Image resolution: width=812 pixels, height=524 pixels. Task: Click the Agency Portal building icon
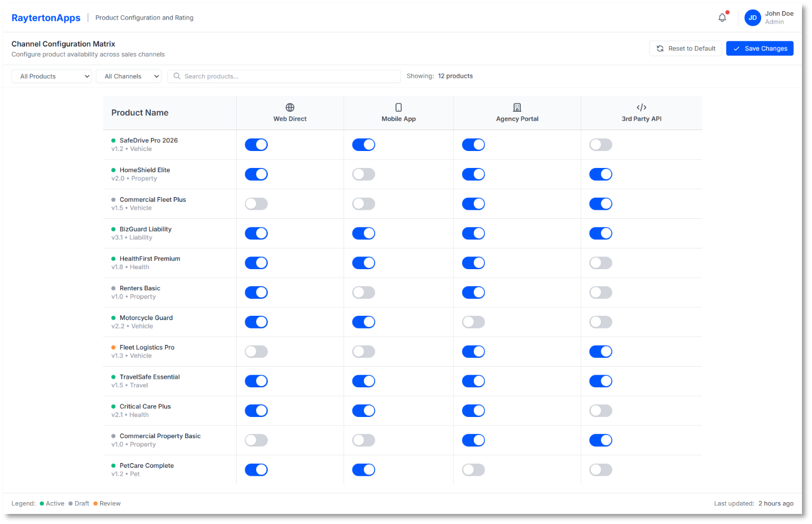coord(517,108)
